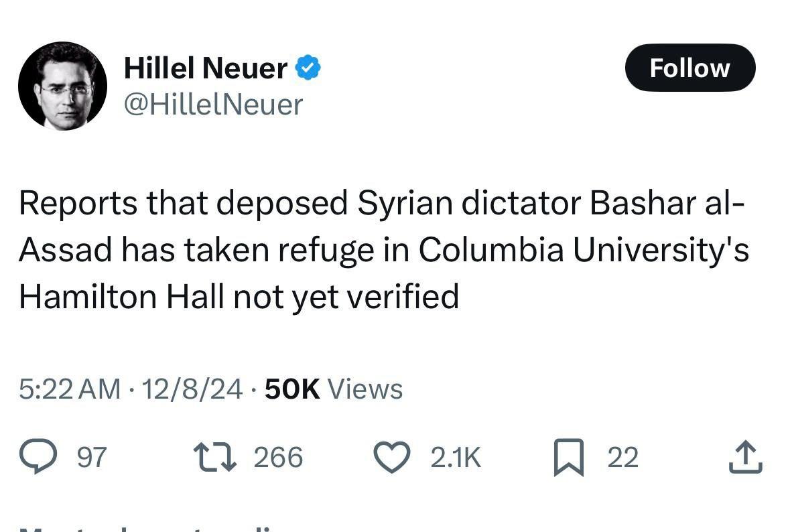The width and height of the screenshot is (790, 532).
Task: Select the 12/8/24 post date
Action: click(192, 389)
